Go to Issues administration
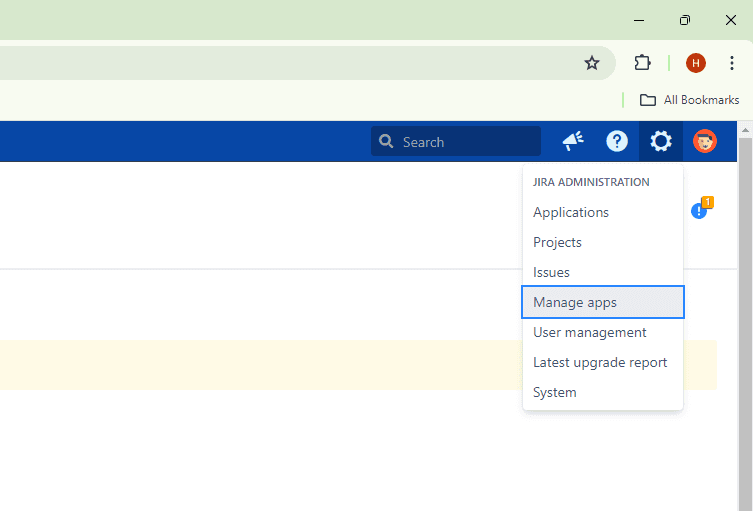Image resolution: width=753 pixels, height=511 pixels. coord(551,272)
